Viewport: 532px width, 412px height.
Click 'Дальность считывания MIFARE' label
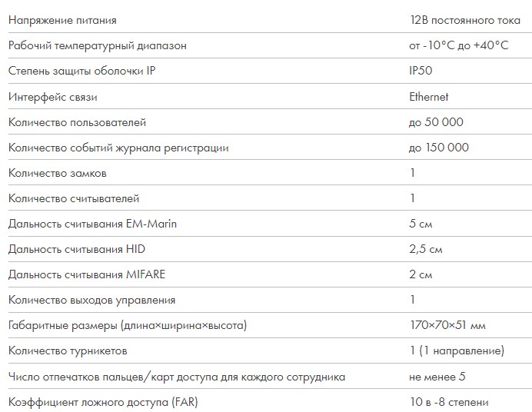[x=87, y=274]
